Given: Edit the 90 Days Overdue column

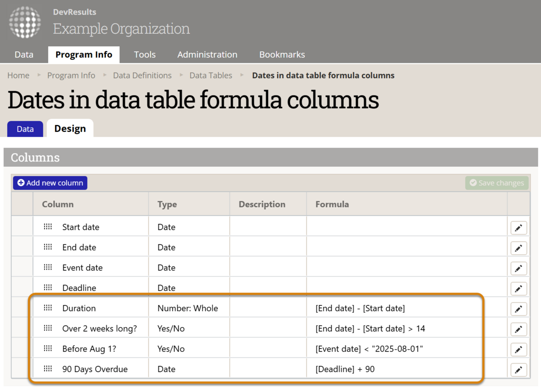Looking at the screenshot, I should [x=518, y=369].
